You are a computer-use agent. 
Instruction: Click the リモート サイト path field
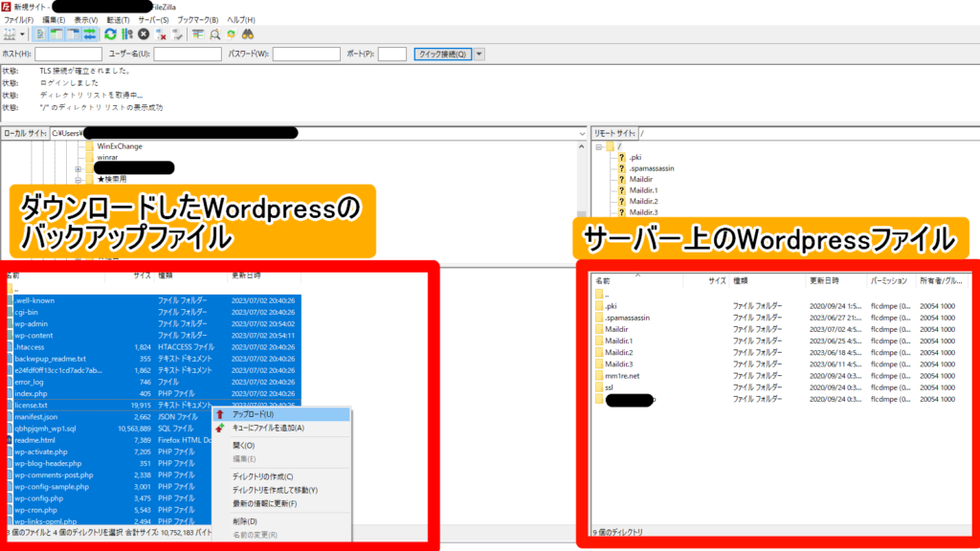point(809,134)
